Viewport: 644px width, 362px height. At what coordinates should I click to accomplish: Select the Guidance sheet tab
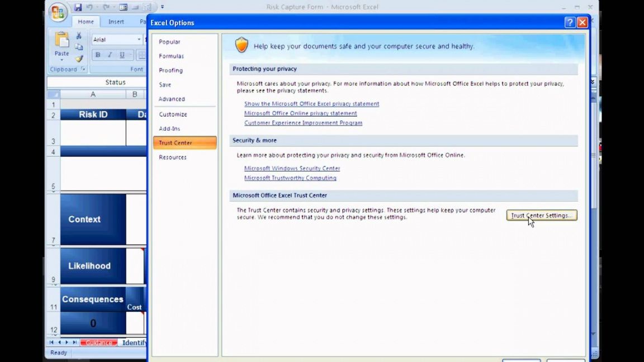99,342
